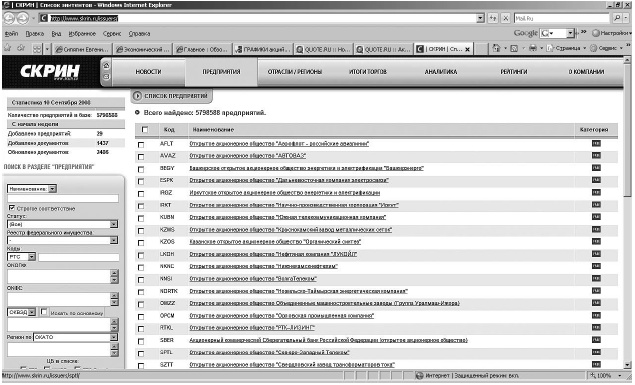
Task: Click the home icon beside СКРИН logo
Action: pos(107,66)
